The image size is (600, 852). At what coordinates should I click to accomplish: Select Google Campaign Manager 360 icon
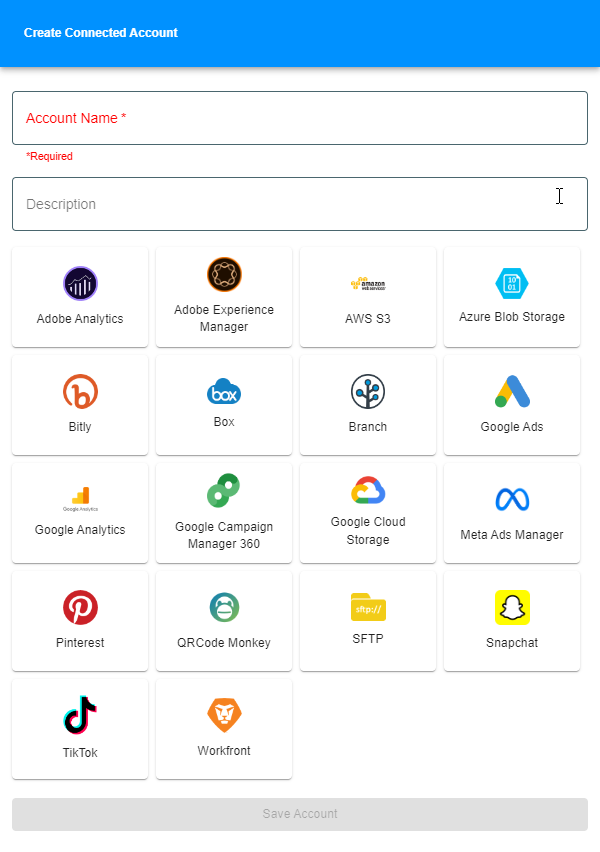point(224,491)
